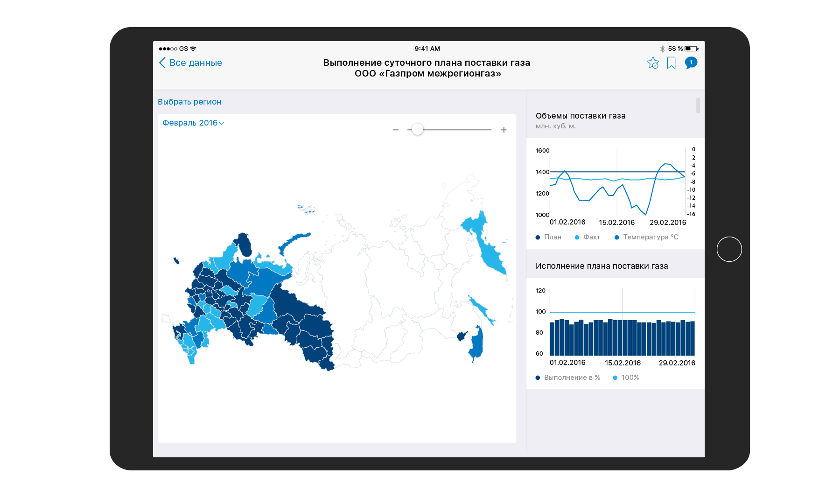The width and height of the screenshot is (840, 504).
Task: Toggle the Выполнение в % legend item
Action: pyautogui.click(x=568, y=378)
